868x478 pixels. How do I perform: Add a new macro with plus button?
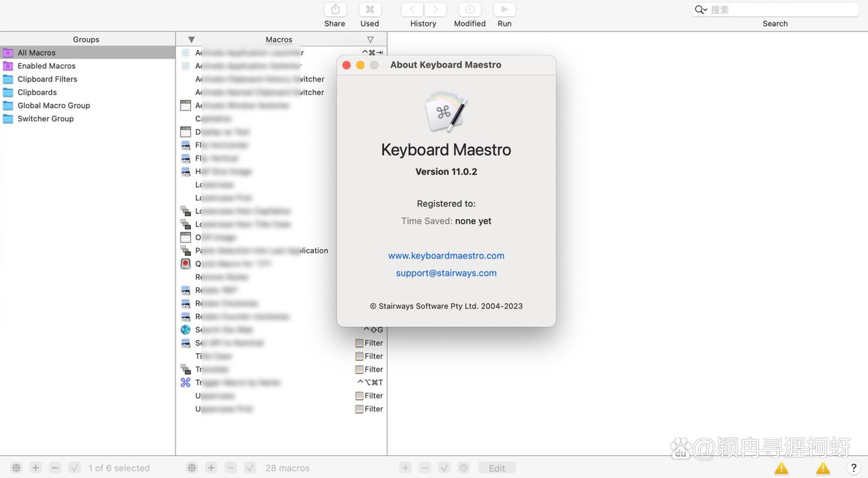click(211, 468)
